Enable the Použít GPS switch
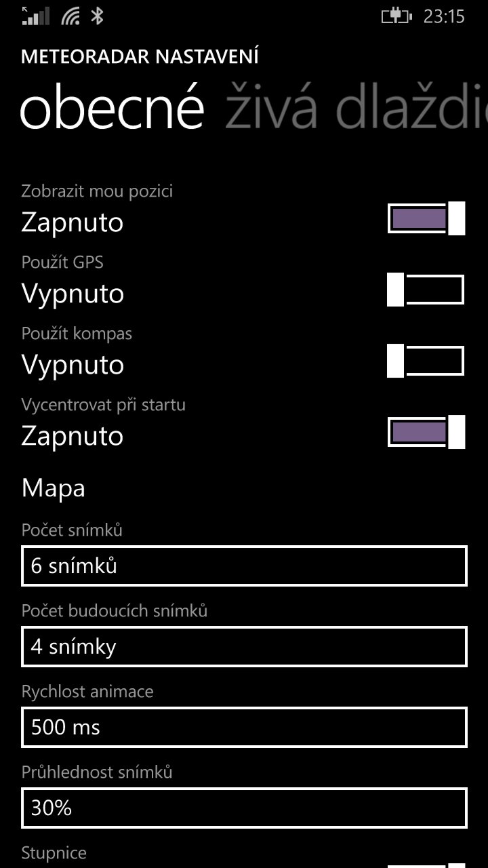Image resolution: width=488 pixels, height=868 pixels. 426,290
